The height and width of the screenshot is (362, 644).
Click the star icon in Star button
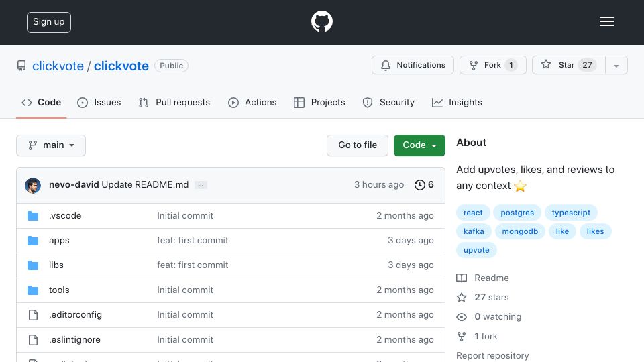[x=546, y=64]
